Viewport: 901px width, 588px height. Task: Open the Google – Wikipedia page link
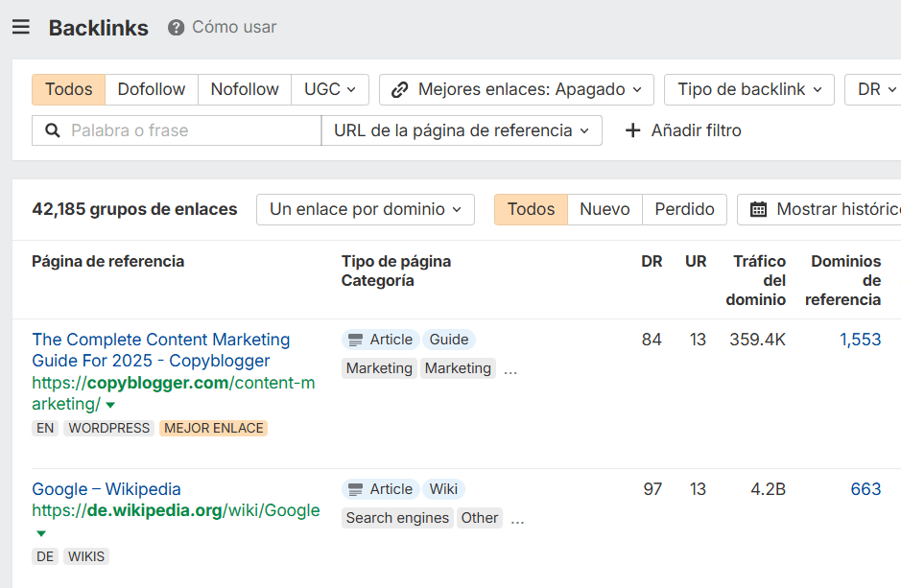(107, 489)
